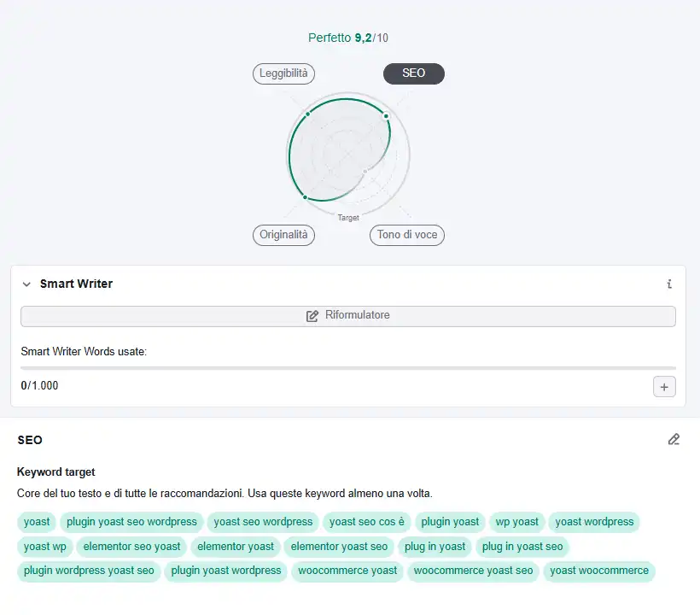Click the 'woocommerce yoast seo' keyword tag
This screenshot has height=615, width=700.
tap(473, 571)
